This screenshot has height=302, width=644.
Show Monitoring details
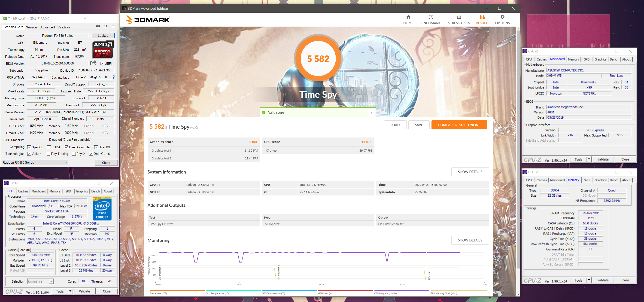470,240
